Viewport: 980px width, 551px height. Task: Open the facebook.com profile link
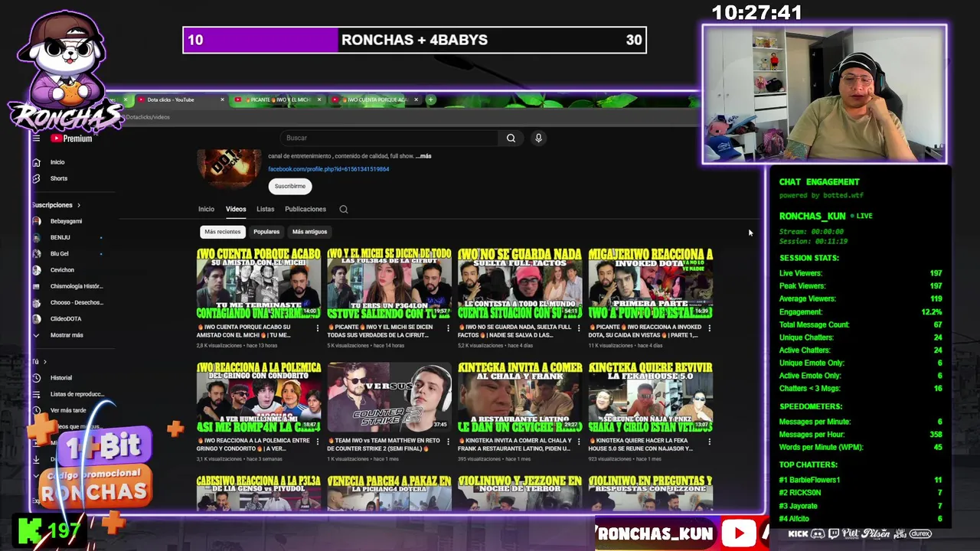[328, 169]
